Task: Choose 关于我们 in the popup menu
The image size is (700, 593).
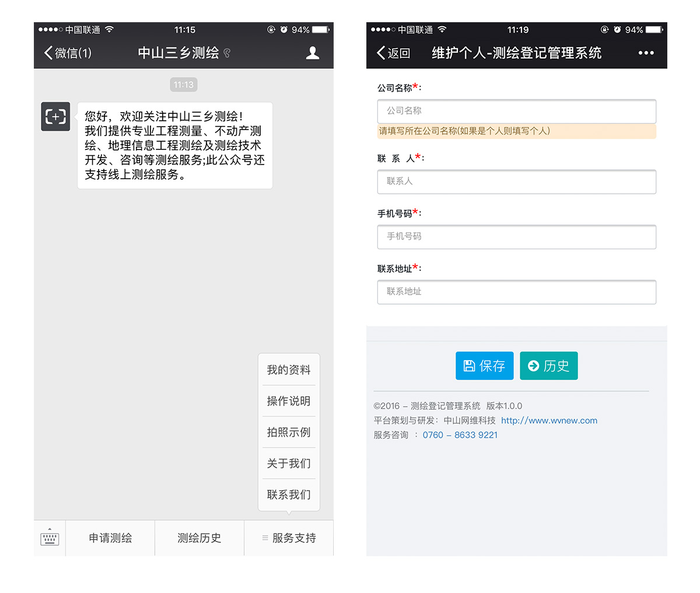Action: click(289, 463)
